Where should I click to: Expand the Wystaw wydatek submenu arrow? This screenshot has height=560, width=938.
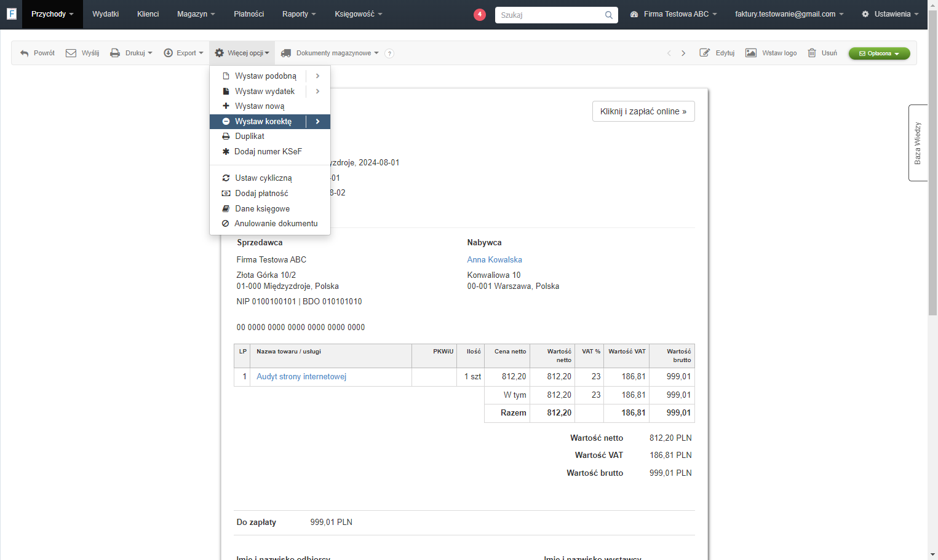(317, 91)
